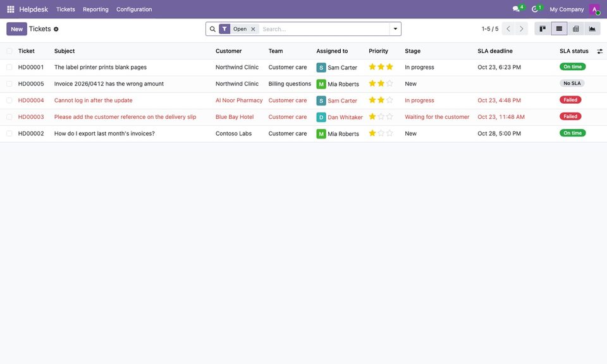Open the activities clock icon
This screenshot has height=364, width=607.
pyautogui.click(x=535, y=9)
